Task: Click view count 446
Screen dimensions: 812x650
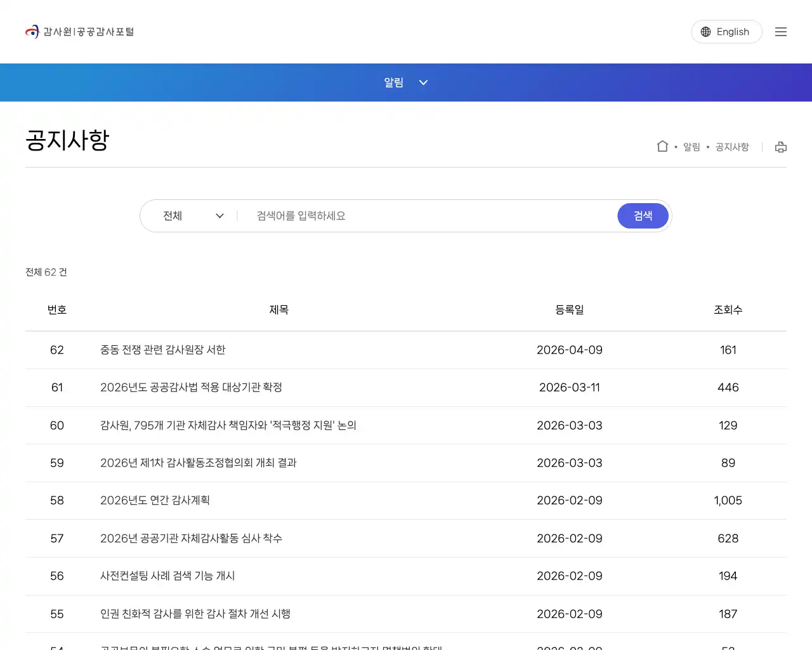Action: (728, 387)
